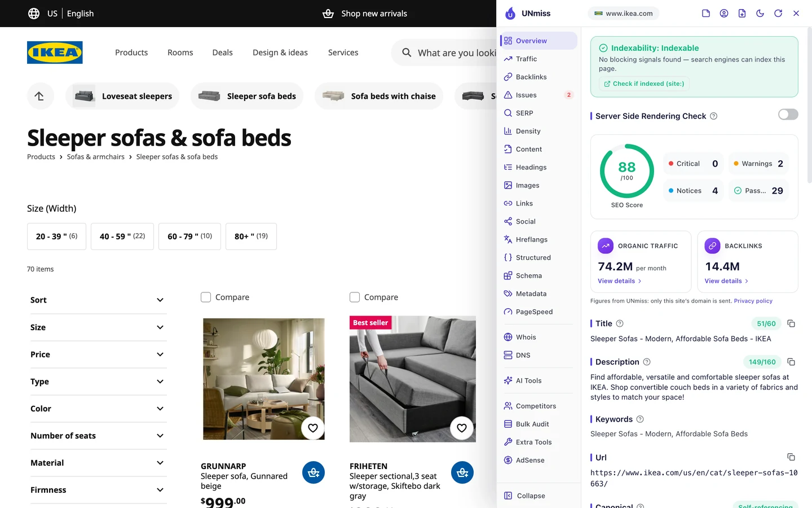Open the Privacy policy link

[753, 301]
